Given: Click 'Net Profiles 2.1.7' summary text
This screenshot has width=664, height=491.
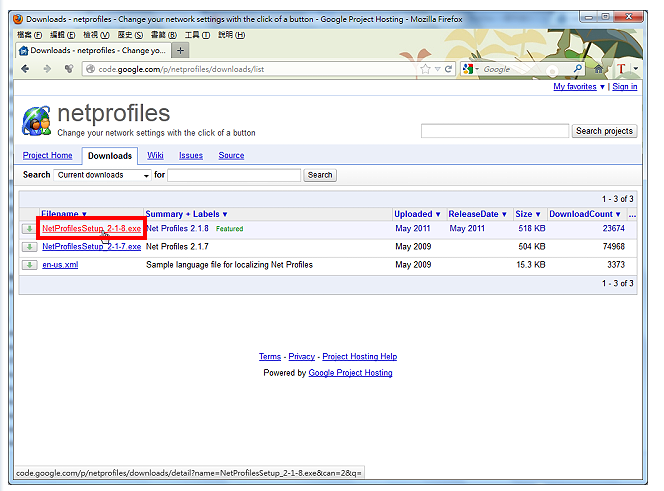Looking at the screenshot, I should coord(177,247).
